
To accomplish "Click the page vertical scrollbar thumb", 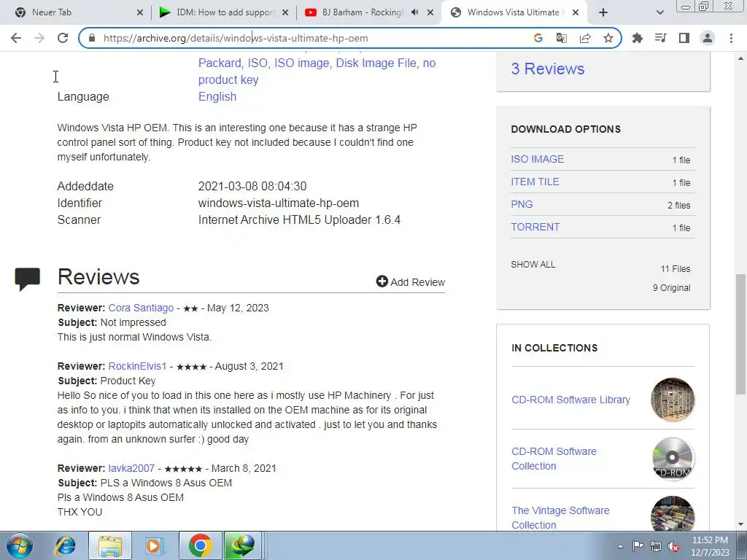I will pos(740,334).
